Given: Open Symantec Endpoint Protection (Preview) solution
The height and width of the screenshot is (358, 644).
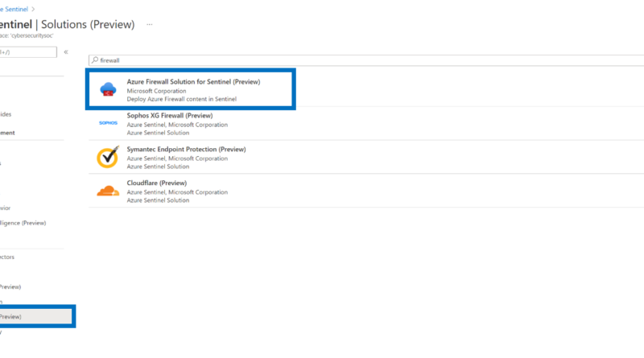Looking at the screenshot, I should (x=186, y=149).
